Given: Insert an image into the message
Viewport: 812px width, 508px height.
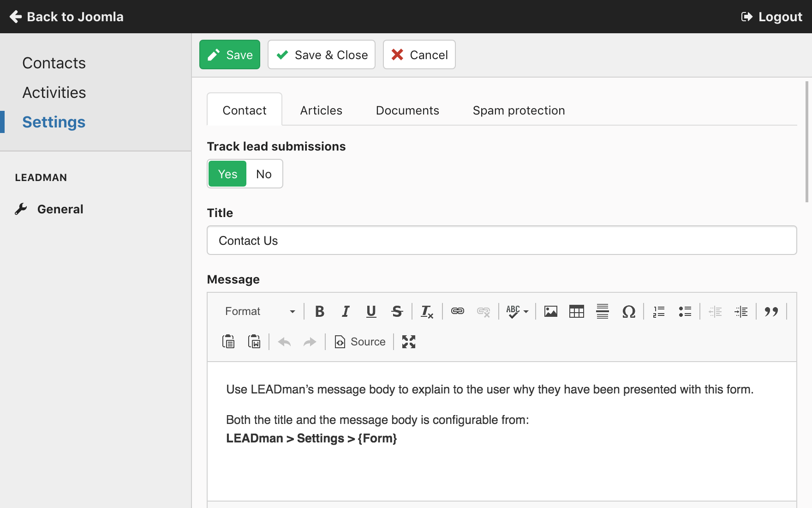Looking at the screenshot, I should [x=550, y=311].
